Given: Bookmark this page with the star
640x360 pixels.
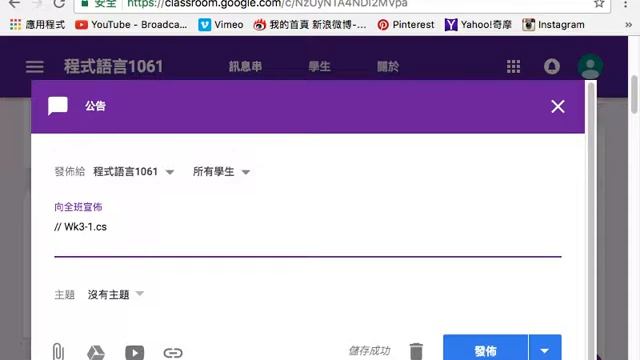Looking at the screenshot, I should click(x=599, y=4).
